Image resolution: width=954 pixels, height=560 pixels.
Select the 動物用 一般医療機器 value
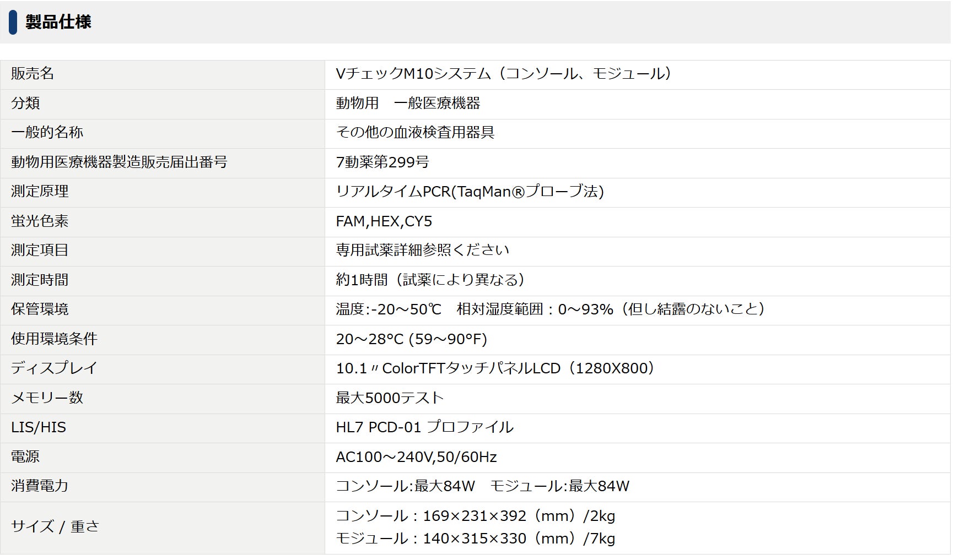tap(408, 103)
